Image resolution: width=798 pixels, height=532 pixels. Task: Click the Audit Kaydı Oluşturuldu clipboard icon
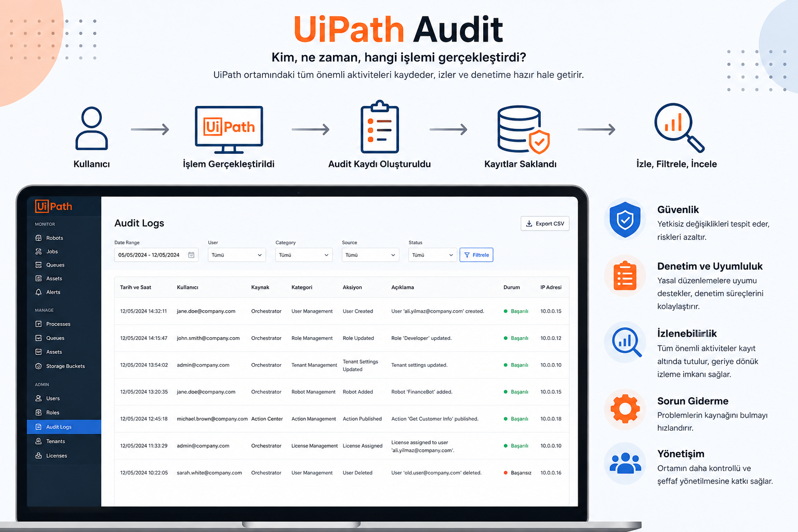[380, 127]
